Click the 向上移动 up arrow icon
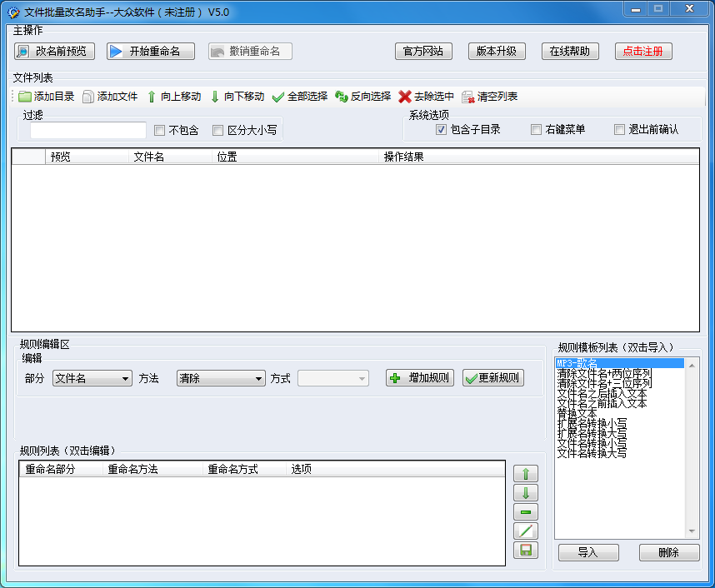 [152, 97]
